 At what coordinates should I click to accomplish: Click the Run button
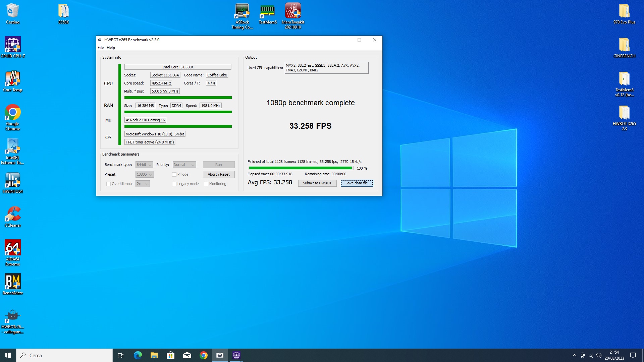219,165
